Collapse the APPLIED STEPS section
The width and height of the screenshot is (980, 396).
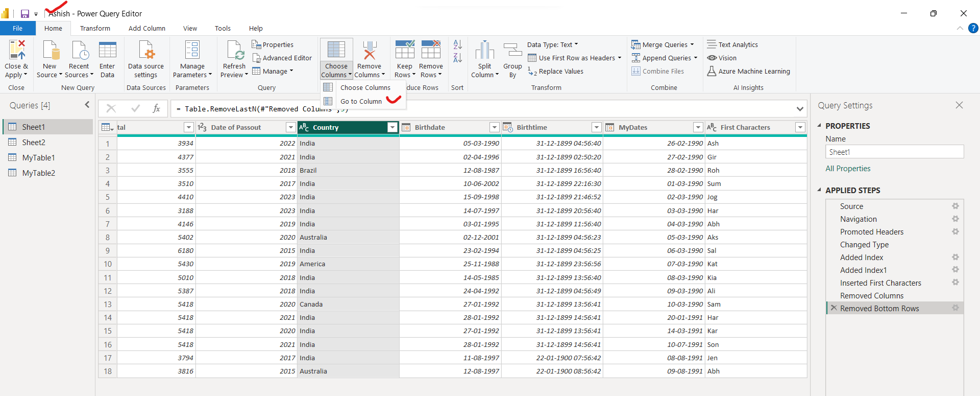(x=819, y=190)
